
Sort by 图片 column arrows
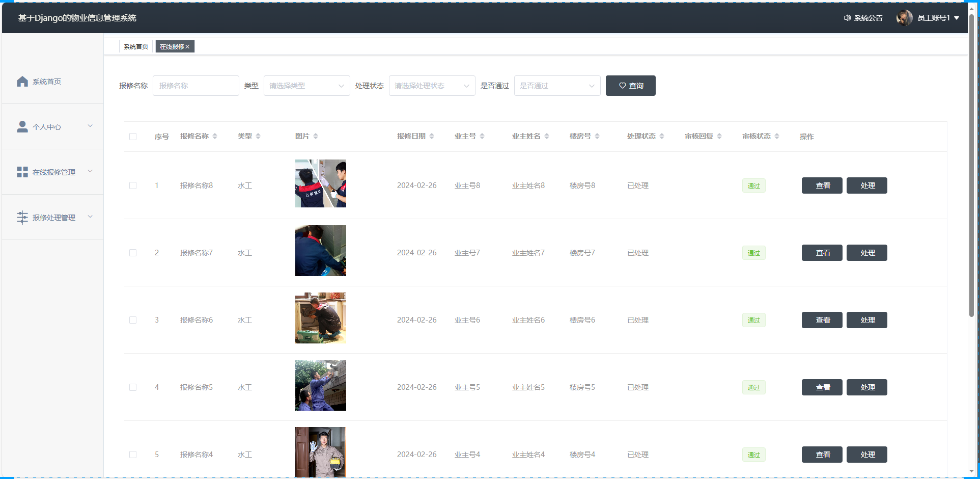(x=316, y=136)
